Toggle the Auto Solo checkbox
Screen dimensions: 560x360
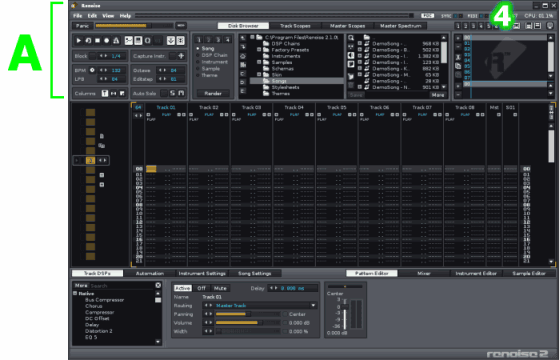(164, 93)
